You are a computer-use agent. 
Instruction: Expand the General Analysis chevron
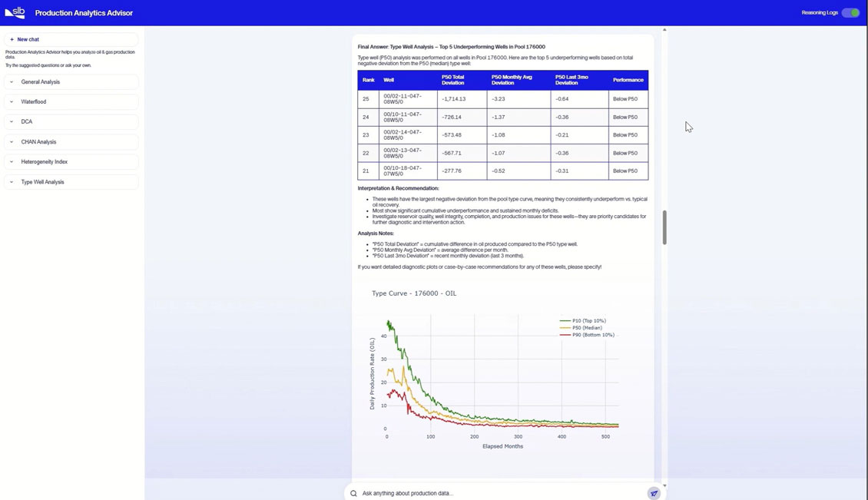12,82
